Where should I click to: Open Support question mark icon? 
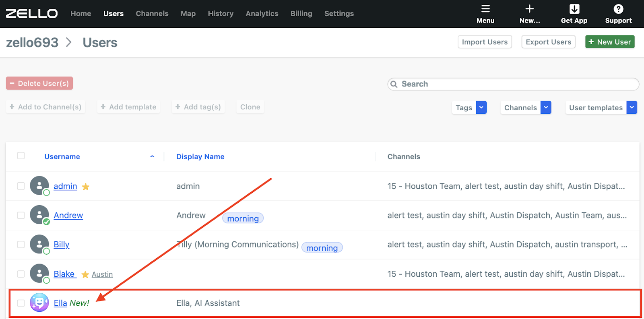pyautogui.click(x=619, y=9)
